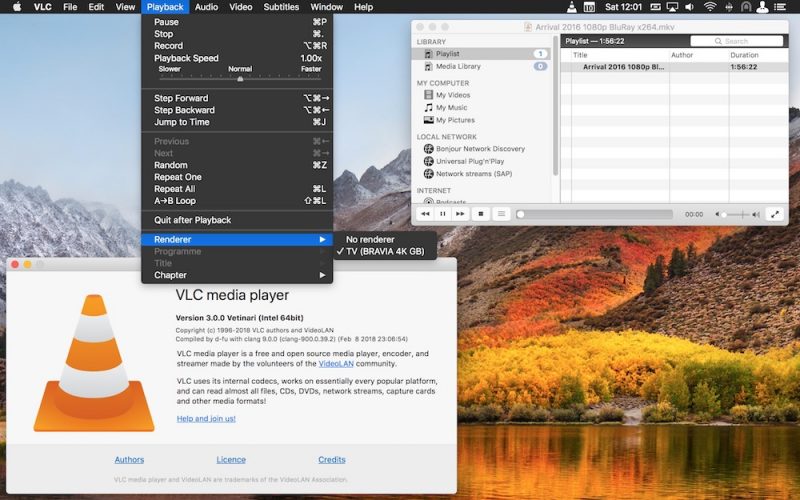
Task: Click the Wi-Fi status icon
Action: coord(709,7)
